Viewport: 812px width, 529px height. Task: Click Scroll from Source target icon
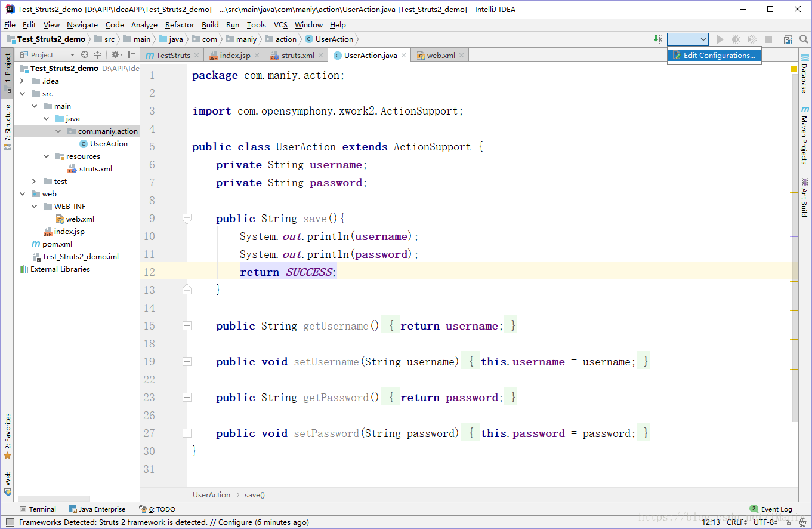[x=85, y=54]
